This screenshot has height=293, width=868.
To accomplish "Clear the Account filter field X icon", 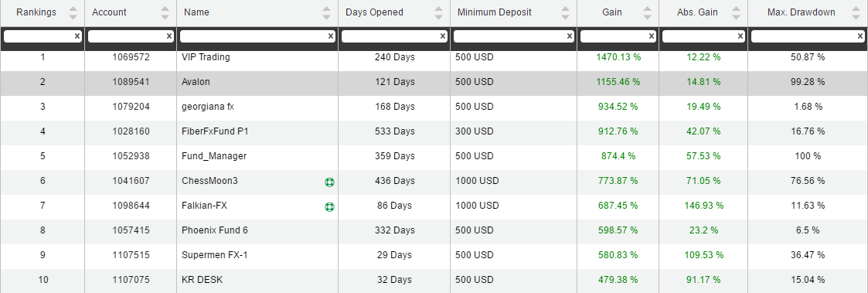I will 169,36.
